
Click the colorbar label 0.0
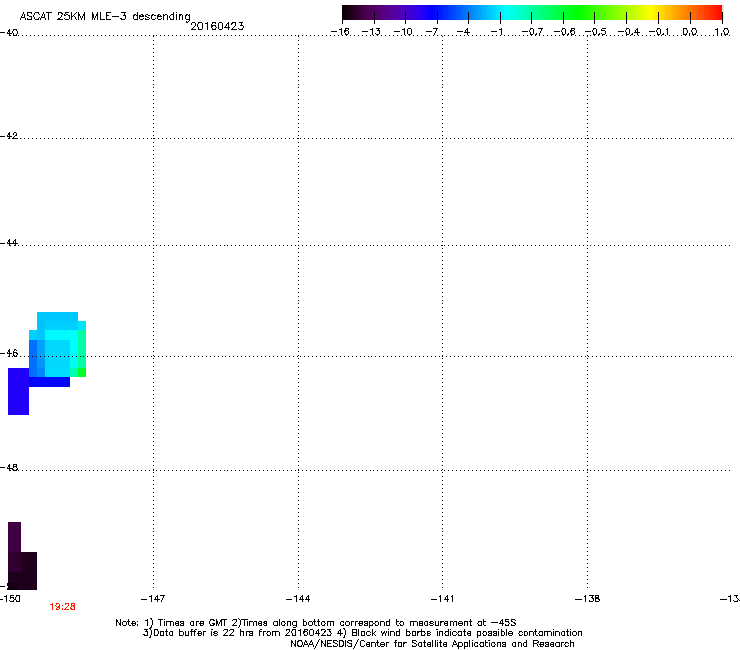click(x=690, y=32)
